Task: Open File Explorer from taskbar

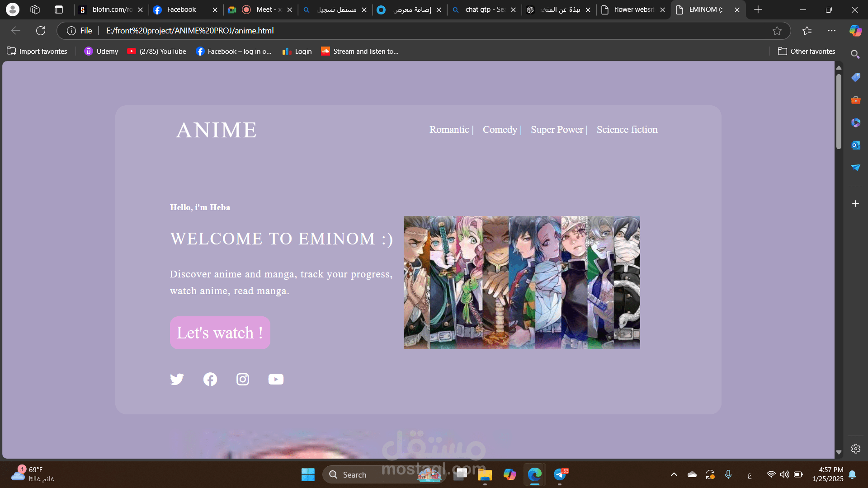Action: [485, 475]
